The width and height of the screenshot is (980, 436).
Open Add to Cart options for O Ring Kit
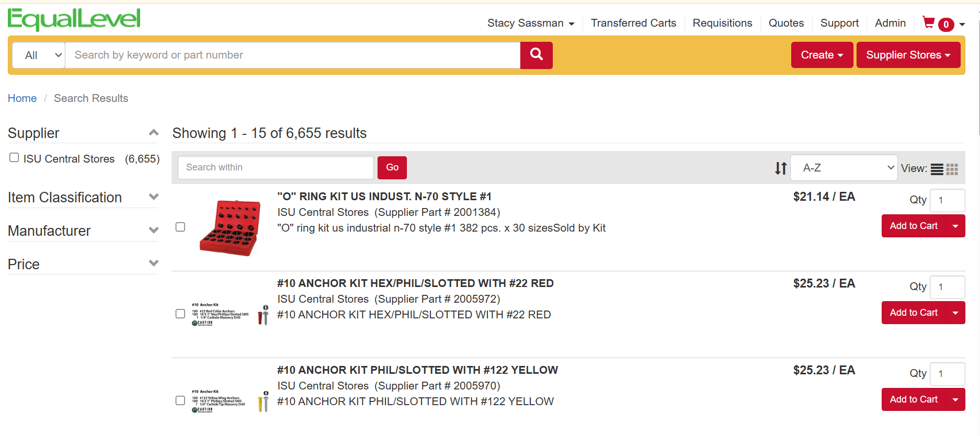point(956,226)
